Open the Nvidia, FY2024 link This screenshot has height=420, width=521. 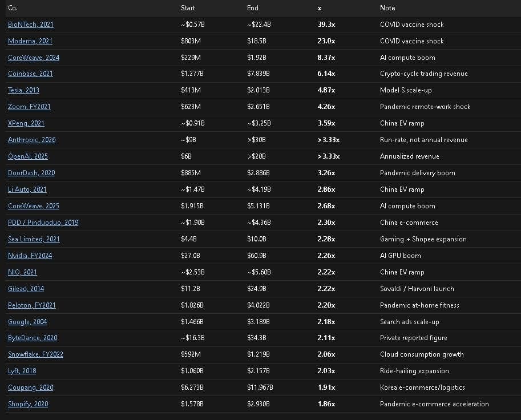30,256
